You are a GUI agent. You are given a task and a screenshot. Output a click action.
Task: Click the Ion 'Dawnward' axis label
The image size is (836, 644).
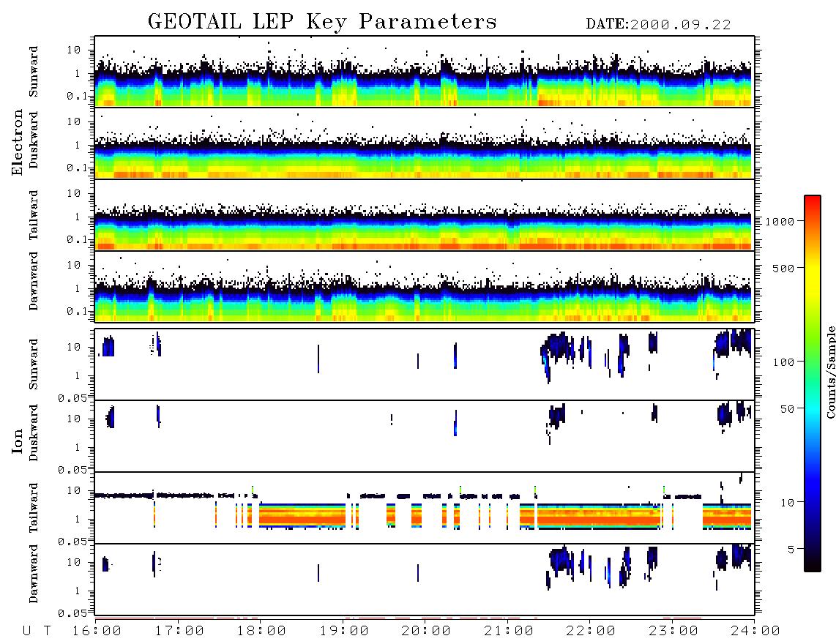(x=34, y=574)
